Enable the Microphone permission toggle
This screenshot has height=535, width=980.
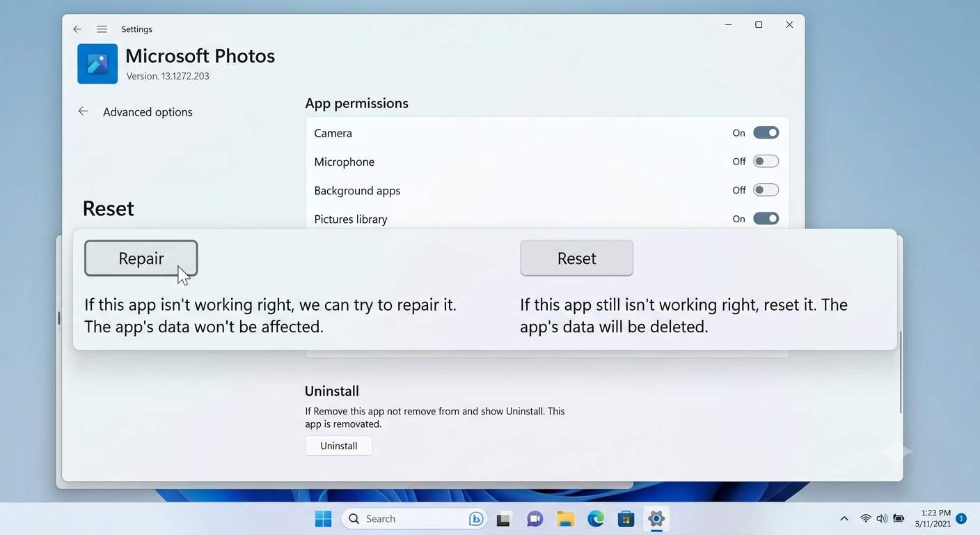tap(766, 162)
